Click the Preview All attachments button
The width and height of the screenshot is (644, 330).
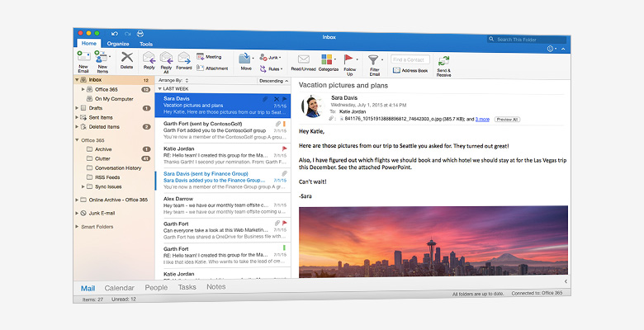507,120
